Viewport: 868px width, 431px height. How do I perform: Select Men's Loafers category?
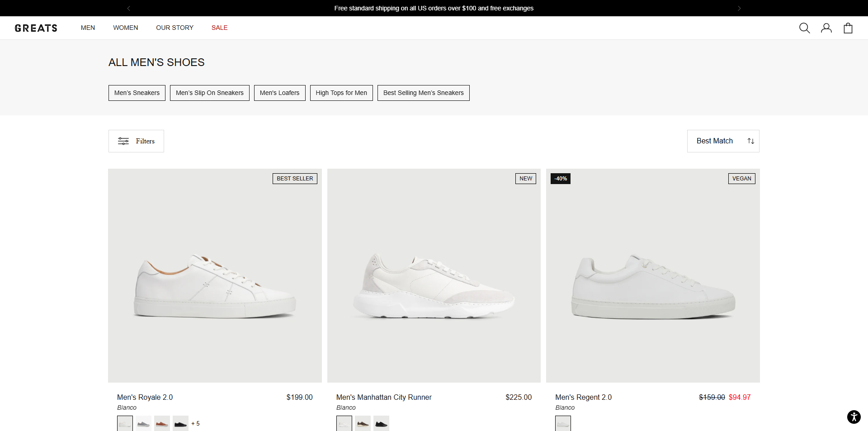click(280, 93)
